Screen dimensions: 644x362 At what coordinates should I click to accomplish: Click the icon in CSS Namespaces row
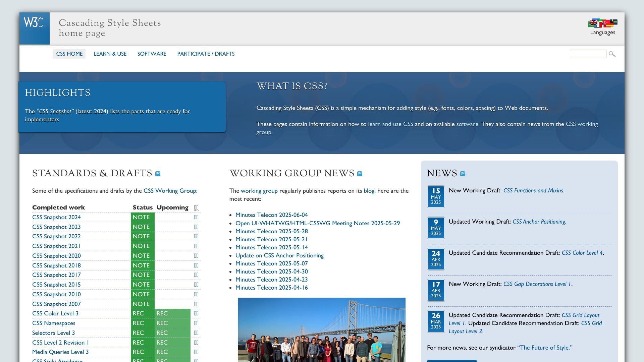click(196, 323)
